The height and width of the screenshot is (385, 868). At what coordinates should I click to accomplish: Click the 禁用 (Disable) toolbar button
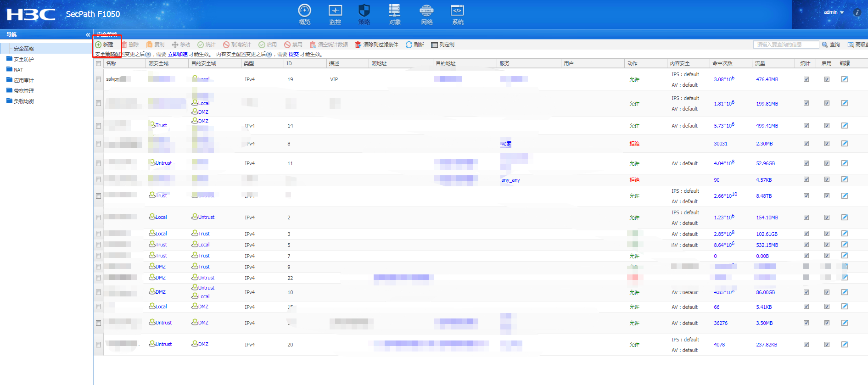tap(293, 45)
